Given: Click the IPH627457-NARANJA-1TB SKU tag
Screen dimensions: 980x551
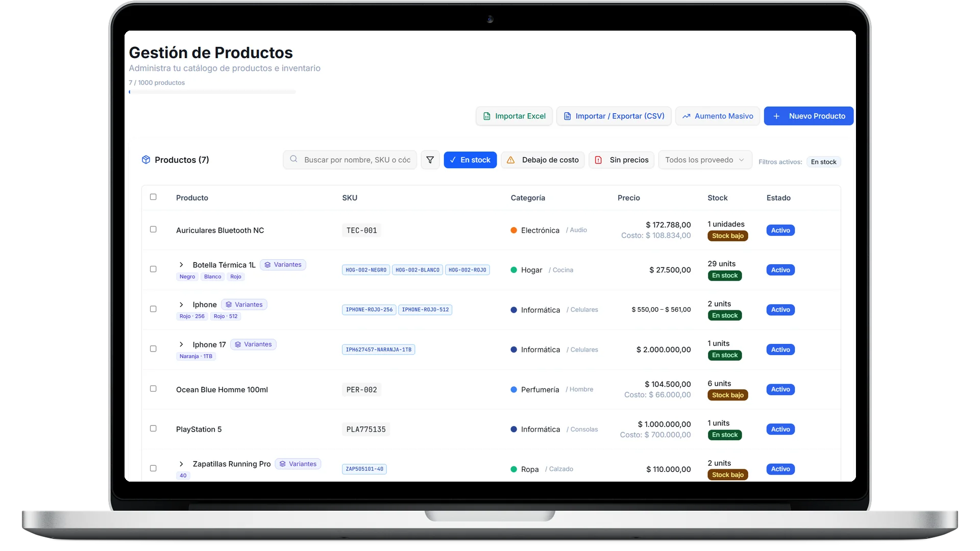Looking at the screenshot, I should pos(378,349).
